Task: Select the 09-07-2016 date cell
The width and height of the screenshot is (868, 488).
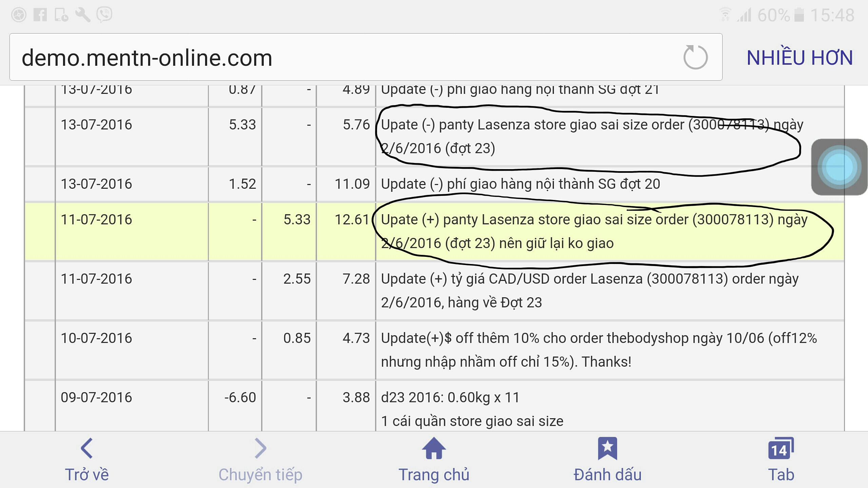Action: (x=96, y=397)
